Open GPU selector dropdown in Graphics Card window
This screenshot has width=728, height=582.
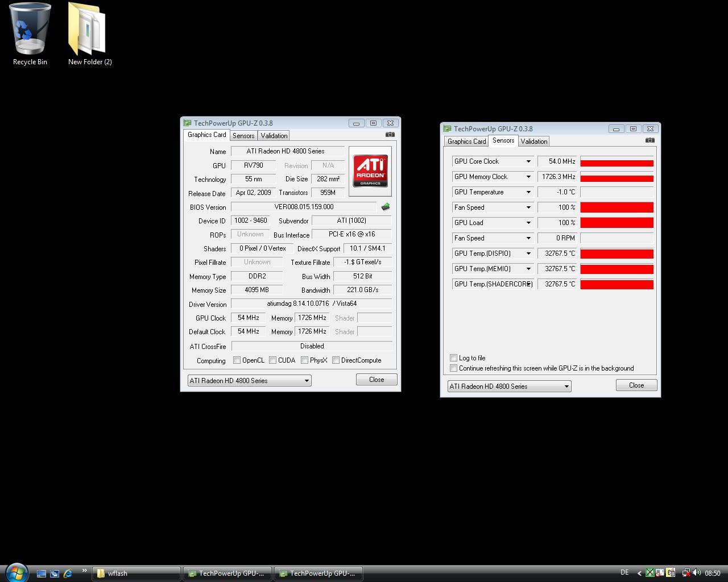point(249,380)
